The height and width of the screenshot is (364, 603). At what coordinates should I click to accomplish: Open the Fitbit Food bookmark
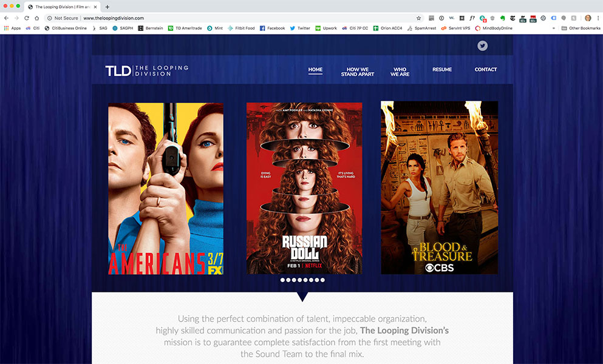tap(241, 28)
